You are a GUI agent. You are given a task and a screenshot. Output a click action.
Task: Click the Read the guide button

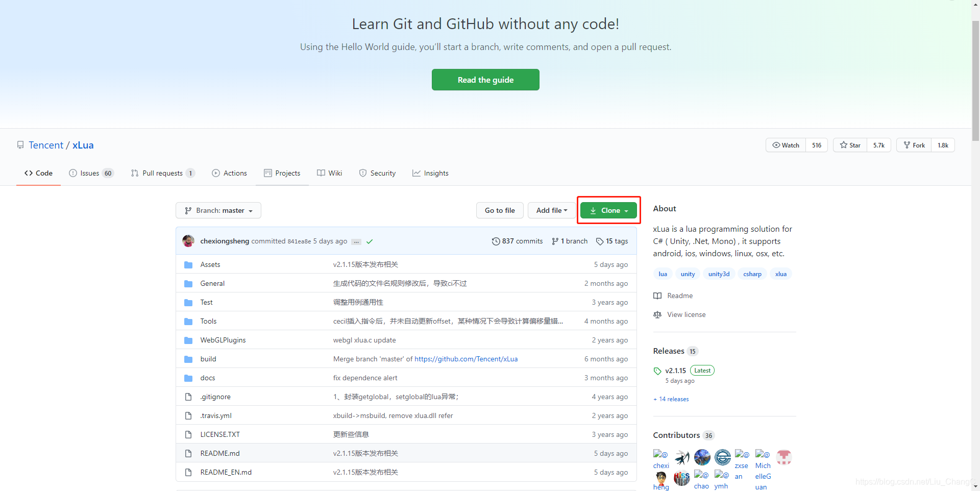(x=485, y=80)
